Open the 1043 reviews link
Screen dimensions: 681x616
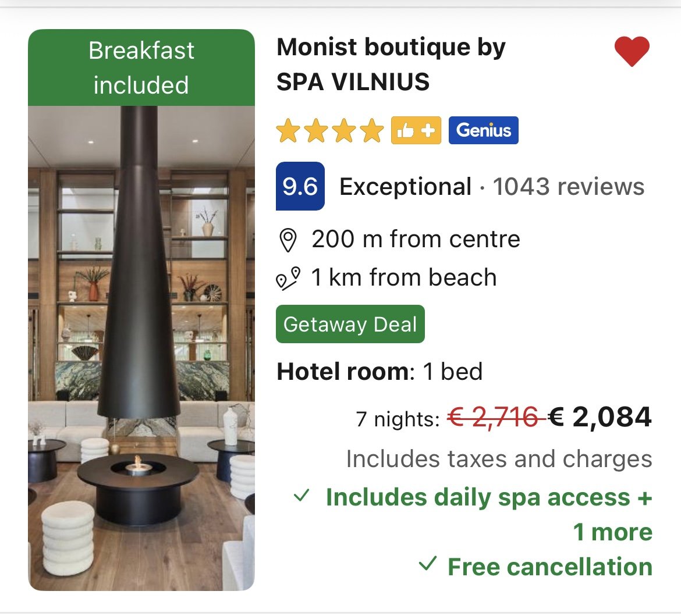pyautogui.click(x=569, y=187)
